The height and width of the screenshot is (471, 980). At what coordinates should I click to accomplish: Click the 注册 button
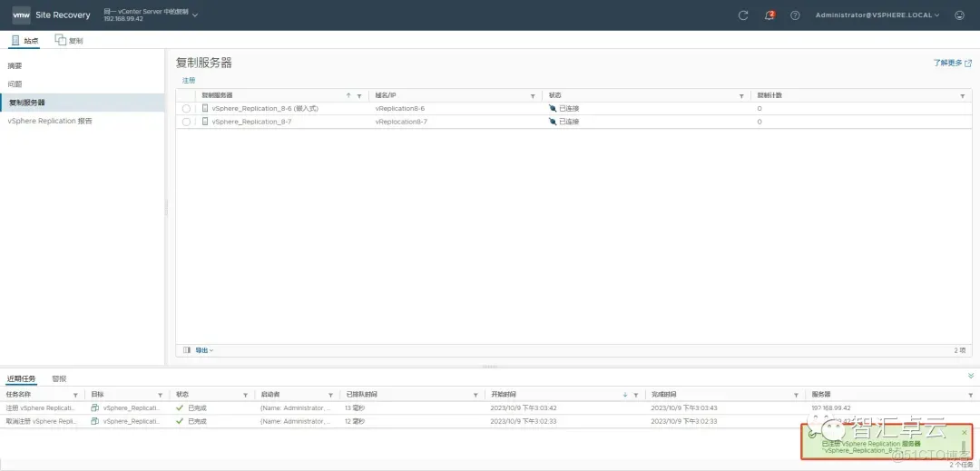pyautogui.click(x=189, y=81)
